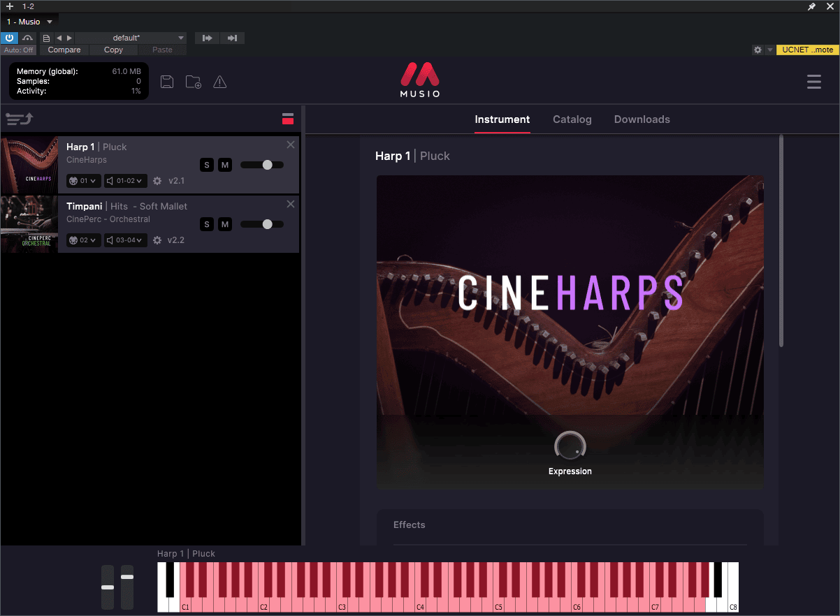Close the plugin window
840x616 pixels.
coord(830,6)
